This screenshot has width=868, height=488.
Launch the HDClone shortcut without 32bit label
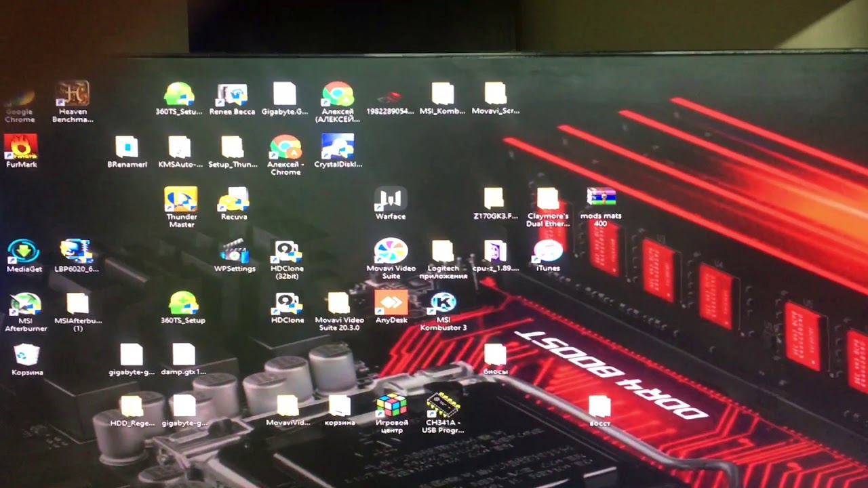click(288, 308)
